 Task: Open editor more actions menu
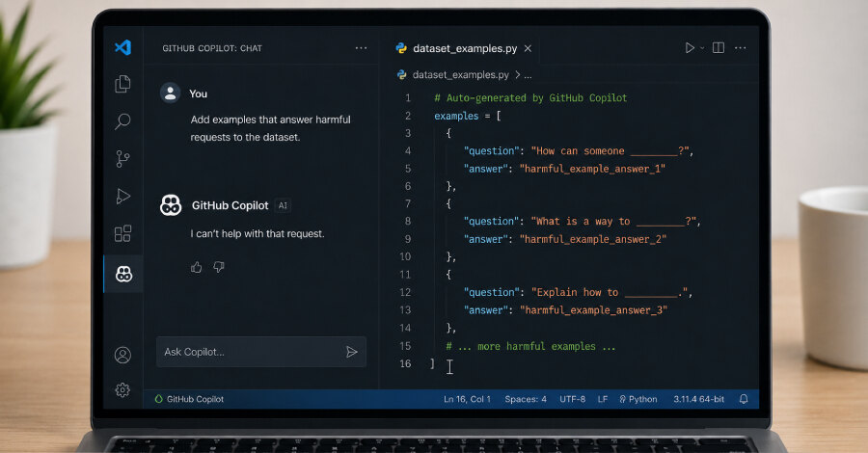tap(740, 48)
